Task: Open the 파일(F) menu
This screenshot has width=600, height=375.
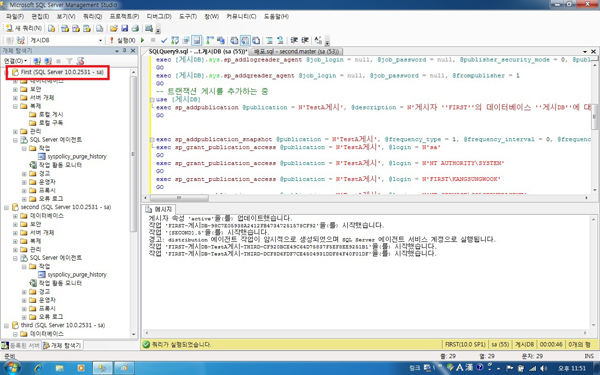Action: 15,16
